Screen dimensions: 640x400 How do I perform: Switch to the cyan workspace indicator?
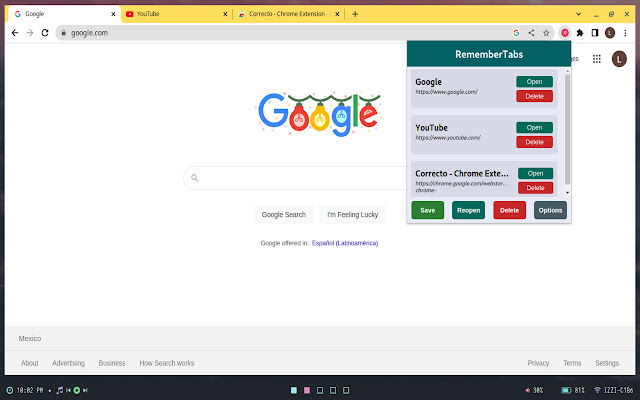(293, 390)
